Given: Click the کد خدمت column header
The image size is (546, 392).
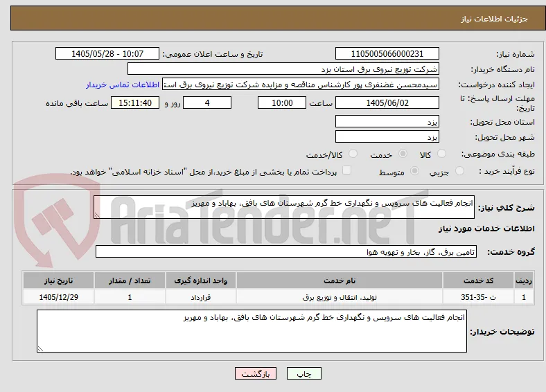Looking at the screenshot, I should [x=479, y=280].
